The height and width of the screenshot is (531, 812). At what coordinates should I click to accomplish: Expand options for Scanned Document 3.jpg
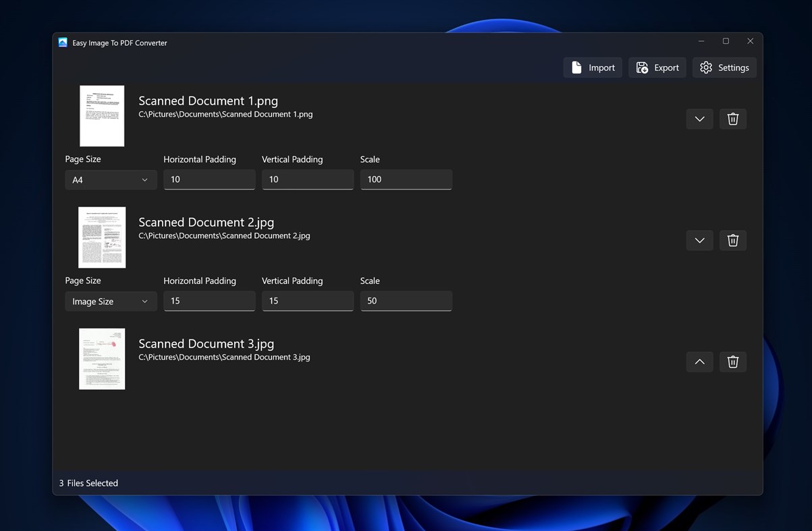point(699,362)
